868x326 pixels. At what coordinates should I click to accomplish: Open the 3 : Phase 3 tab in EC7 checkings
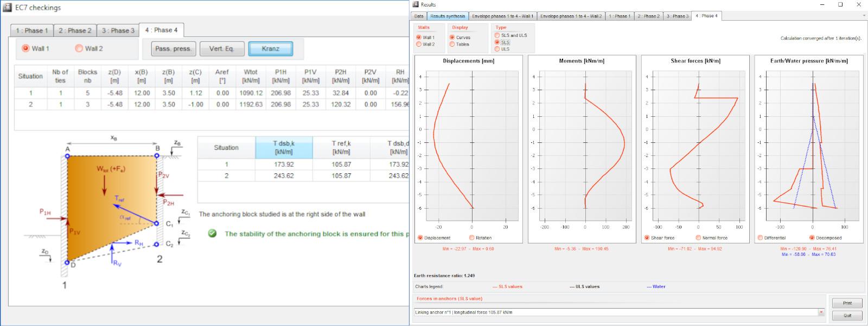point(118,30)
